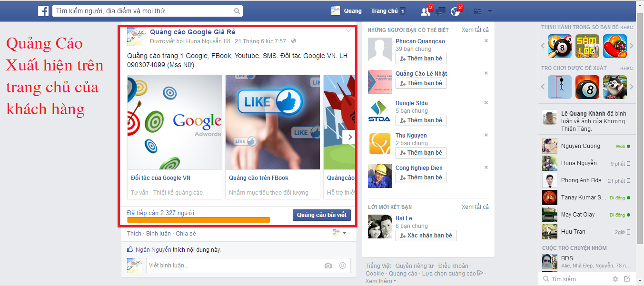The image size is (644, 286).
Task: Expand Xem thêm footer dropdown
Action: coord(381,281)
